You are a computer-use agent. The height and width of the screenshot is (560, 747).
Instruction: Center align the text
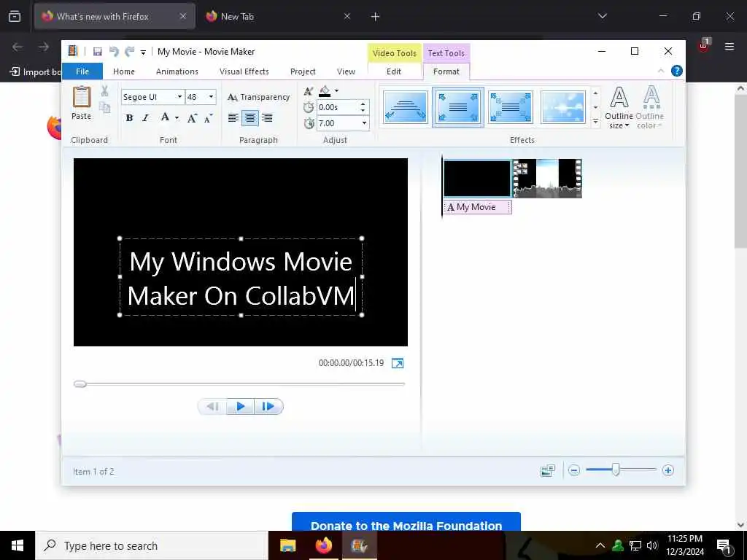click(x=250, y=117)
